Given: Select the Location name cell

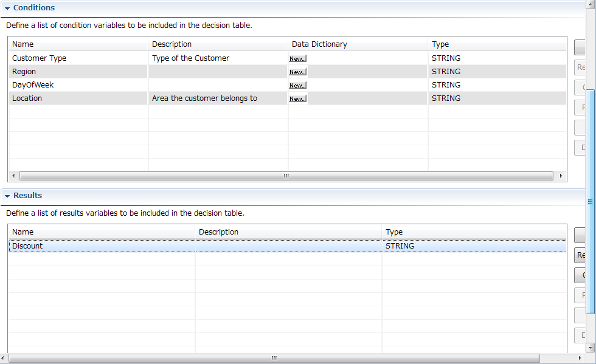Looking at the screenshot, I should 78,98.
